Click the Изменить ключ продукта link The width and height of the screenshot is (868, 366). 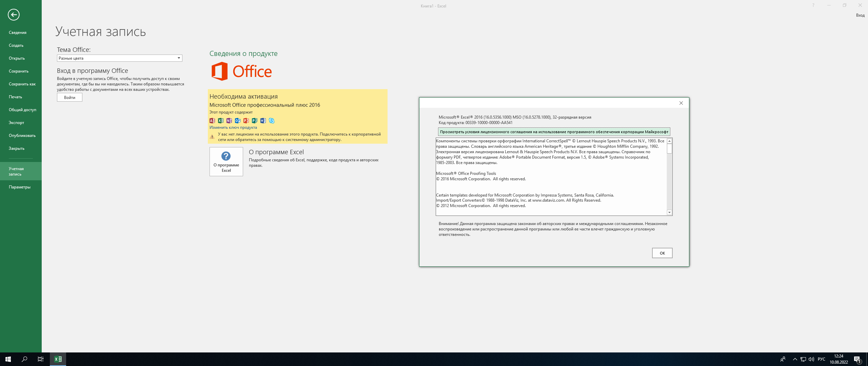[x=233, y=128]
